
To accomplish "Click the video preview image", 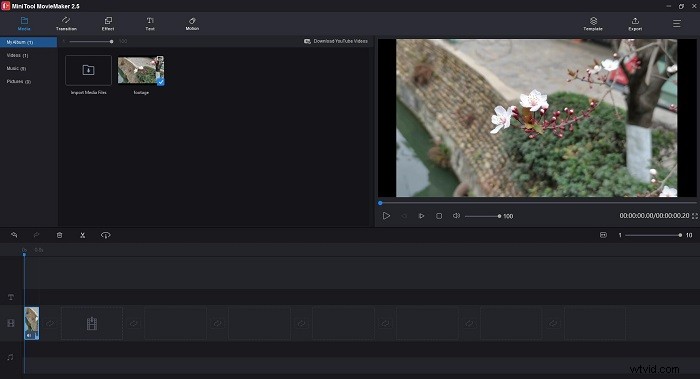I will point(537,118).
